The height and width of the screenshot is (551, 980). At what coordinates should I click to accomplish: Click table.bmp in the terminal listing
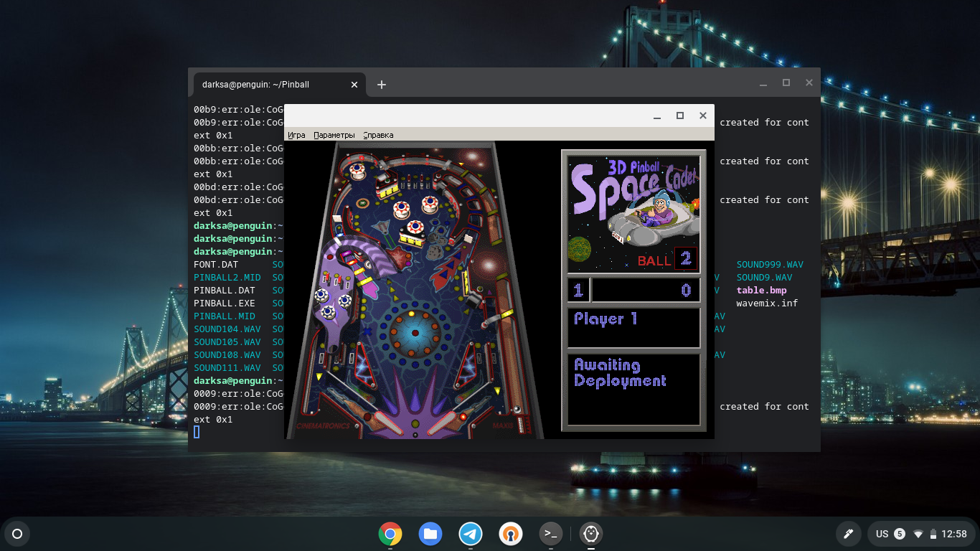tap(762, 290)
